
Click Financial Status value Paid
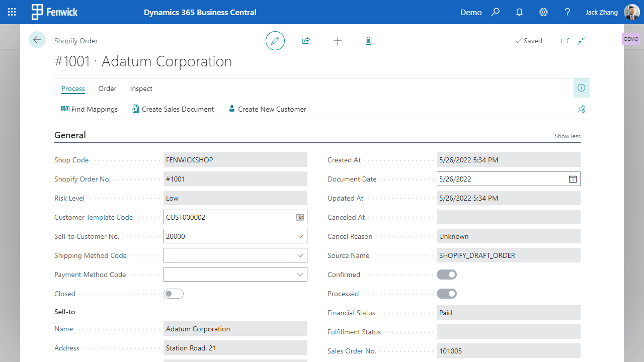coord(509,313)
